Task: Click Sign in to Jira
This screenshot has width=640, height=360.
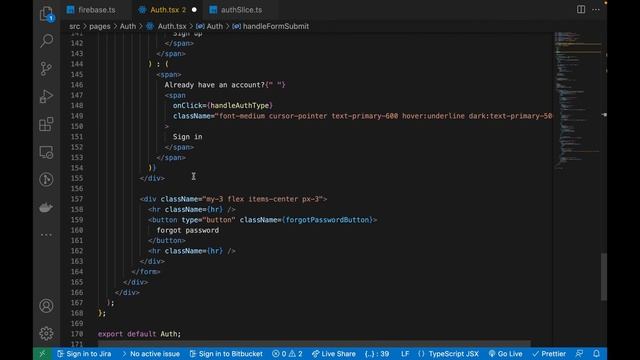Action: point(84,354)
